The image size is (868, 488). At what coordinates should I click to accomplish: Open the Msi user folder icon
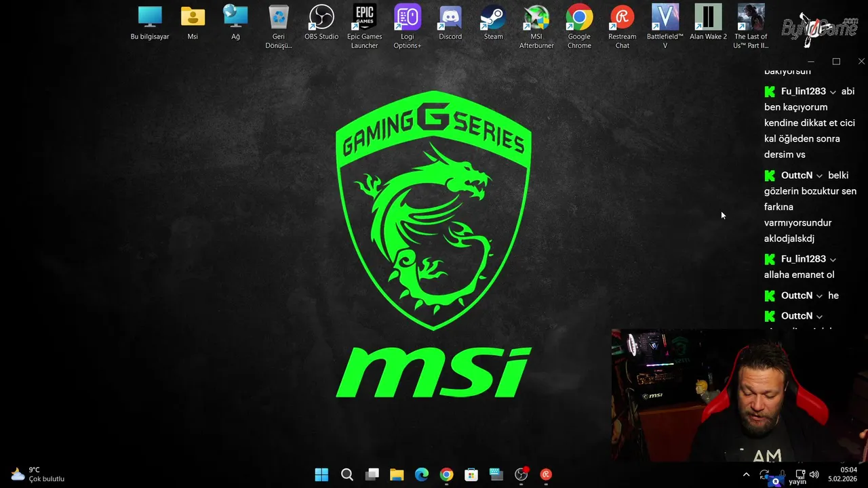pos(193,23)
